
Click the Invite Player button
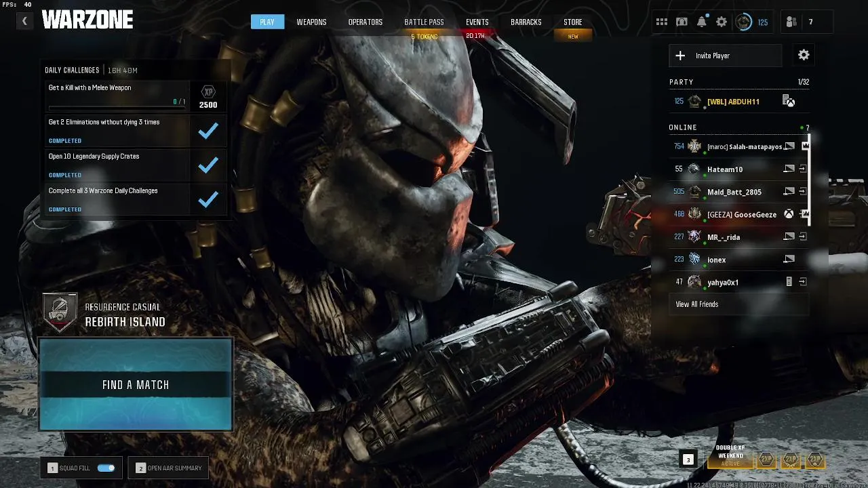coord(726,56)
